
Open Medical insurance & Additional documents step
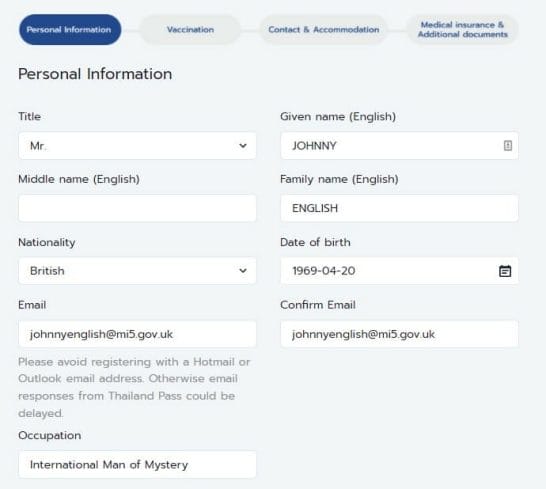pyautogui.click(x=462, y=30)
